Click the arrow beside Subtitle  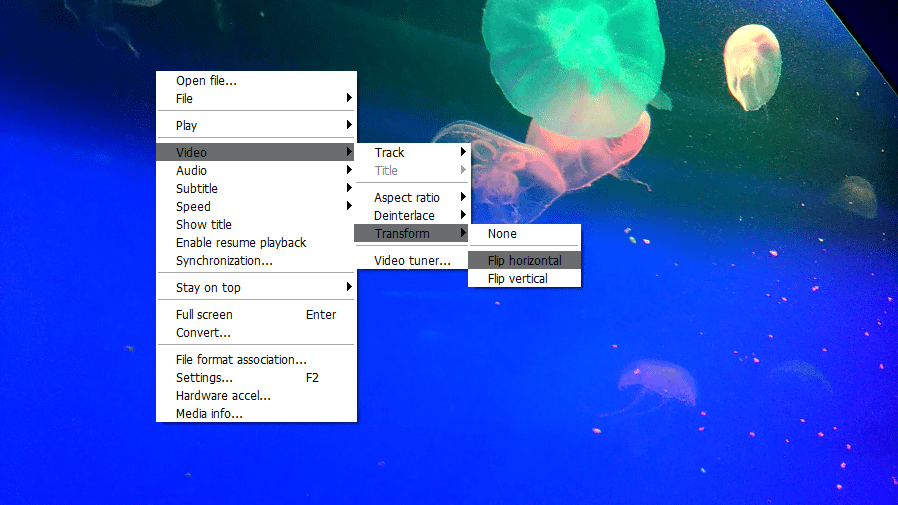click(349, 188)
